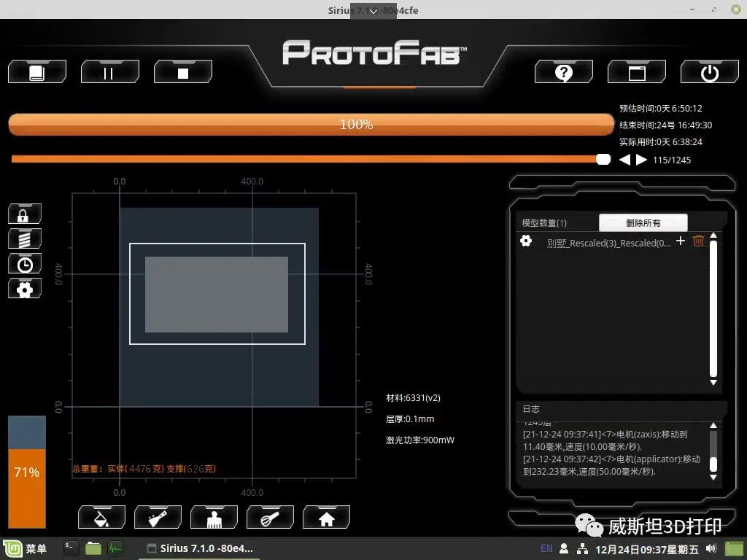Click the 实际用时 actual time text
Viewport: 747px width, 560px height.
(661, 142)
